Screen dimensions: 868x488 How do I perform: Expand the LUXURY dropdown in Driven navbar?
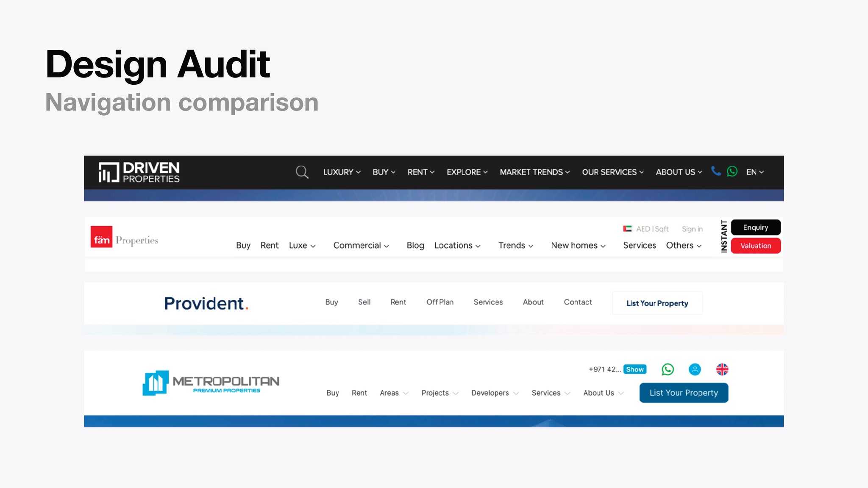(x=342, y=172)
